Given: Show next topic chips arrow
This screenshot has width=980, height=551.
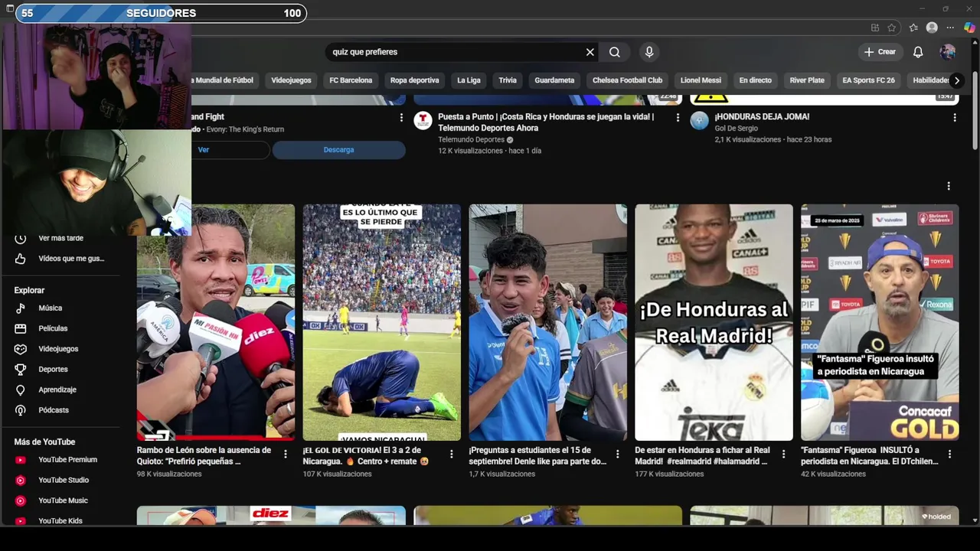Looking at the screenshot, I should (x=956, y=80).
